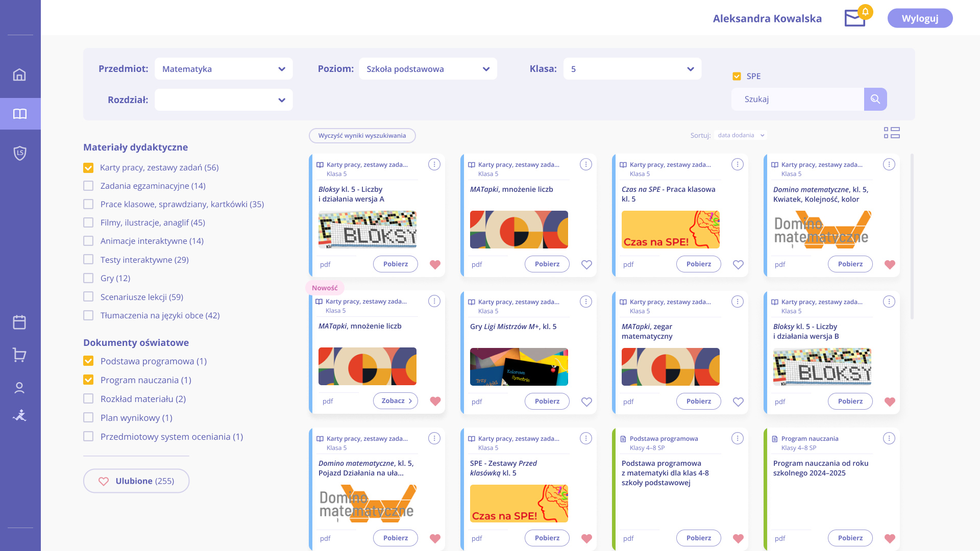
Task: Open options menu on Czas na SPE card
Action: (737, 164)
